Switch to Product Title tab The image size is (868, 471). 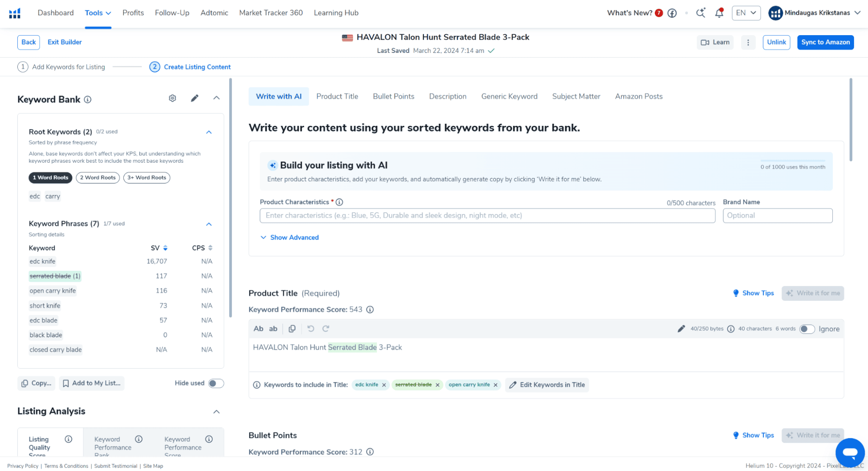tap(337, 96)
